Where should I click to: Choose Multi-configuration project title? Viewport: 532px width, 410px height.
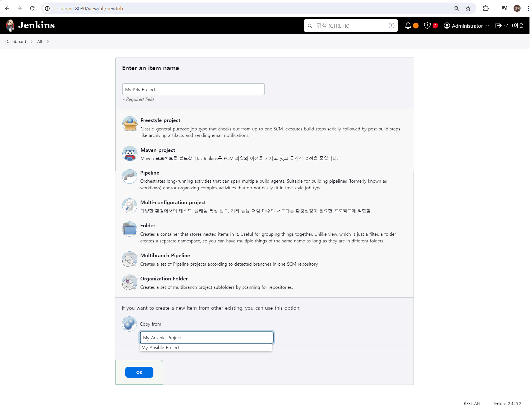click(173, 202)
